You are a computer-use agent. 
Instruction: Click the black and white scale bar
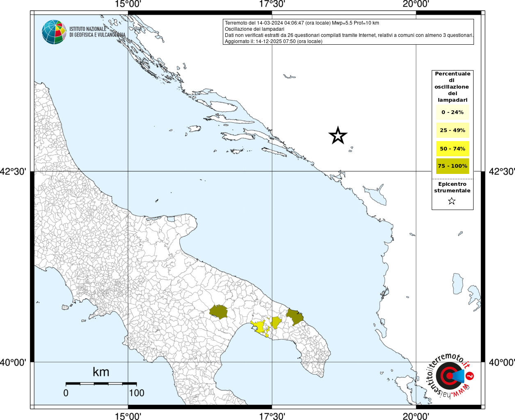pyautogui.click(x=101, y=383)
